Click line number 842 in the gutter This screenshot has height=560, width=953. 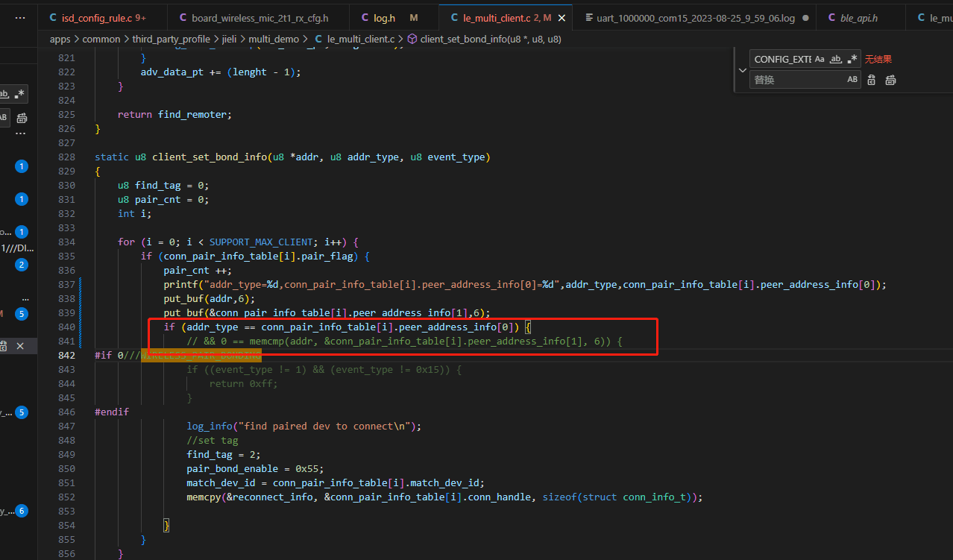66,356
